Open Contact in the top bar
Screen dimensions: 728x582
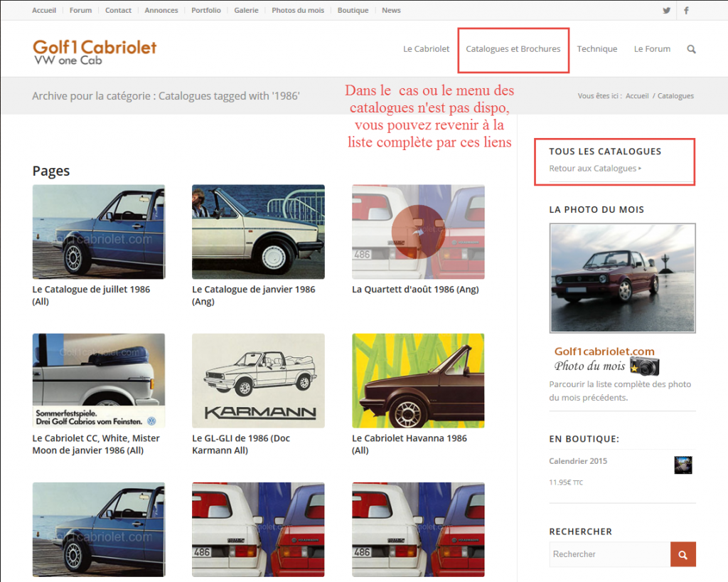point(119,10)
